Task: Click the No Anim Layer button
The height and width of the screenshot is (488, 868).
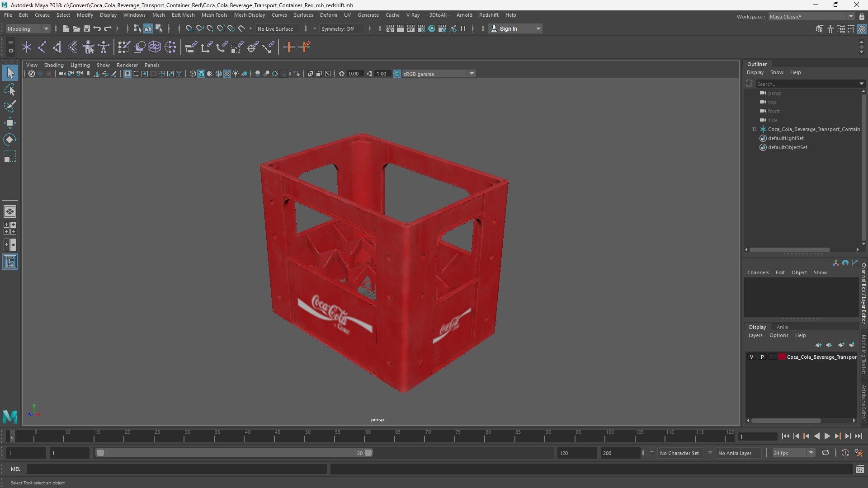Action: [738, 453]
